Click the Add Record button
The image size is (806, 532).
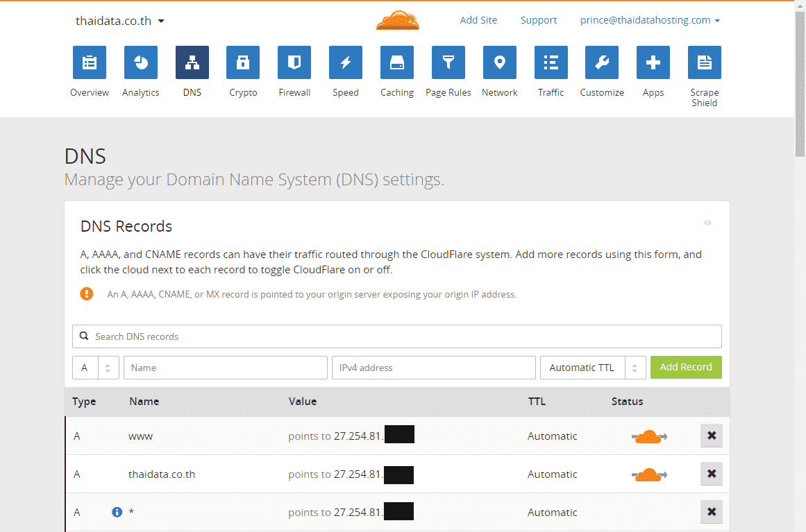[x=686, y=367]
